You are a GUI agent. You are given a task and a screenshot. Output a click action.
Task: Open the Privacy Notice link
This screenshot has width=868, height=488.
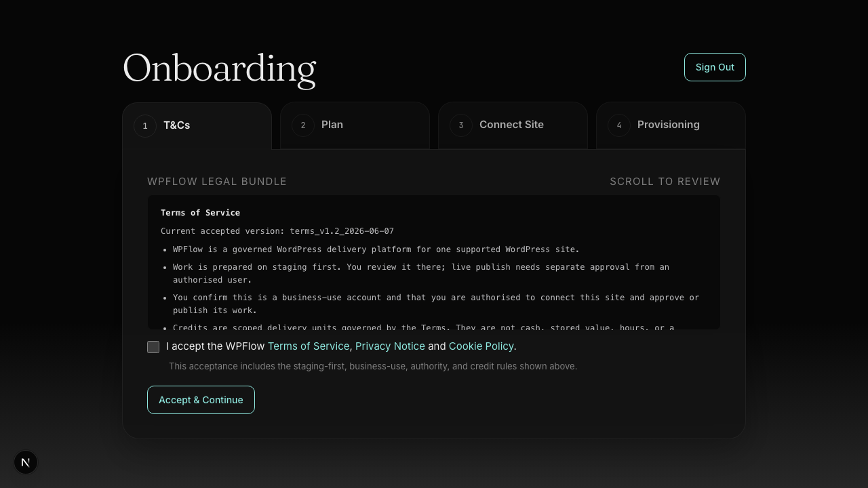[x=390, y=346]
